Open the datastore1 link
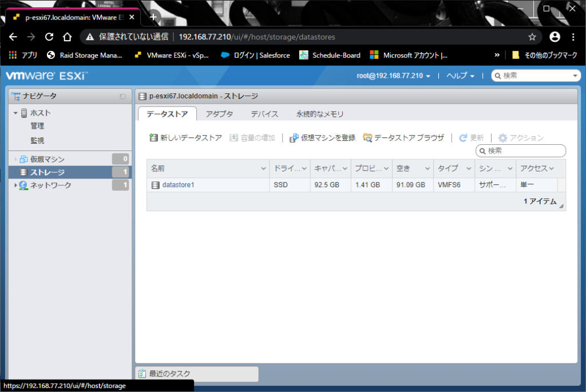This screenshot has width=586, height=392. point(179,185)
